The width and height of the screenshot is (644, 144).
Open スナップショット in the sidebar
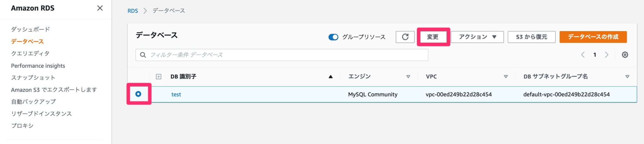pyautogui.click(x=33, y=78)
